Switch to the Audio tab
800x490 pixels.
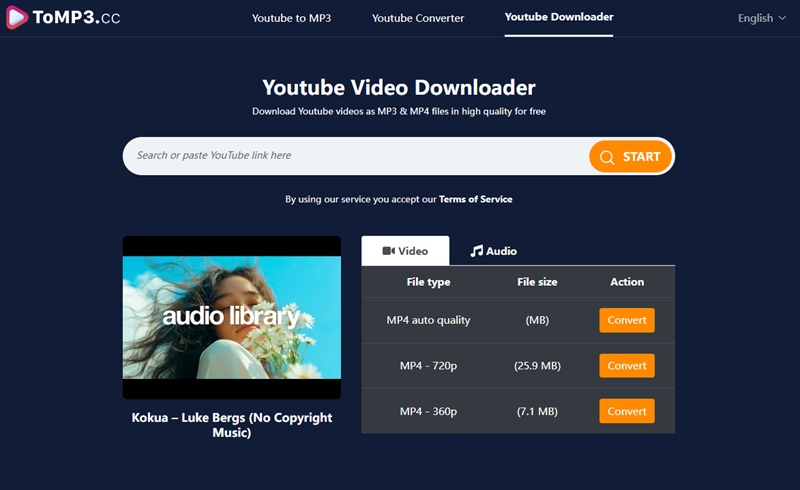point(493,251)
